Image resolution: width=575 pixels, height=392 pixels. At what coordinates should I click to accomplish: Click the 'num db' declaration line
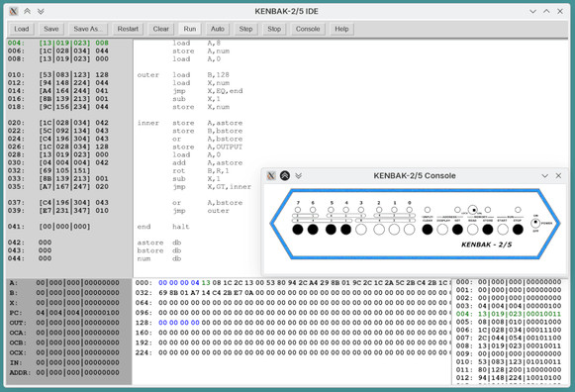[159, 258]
